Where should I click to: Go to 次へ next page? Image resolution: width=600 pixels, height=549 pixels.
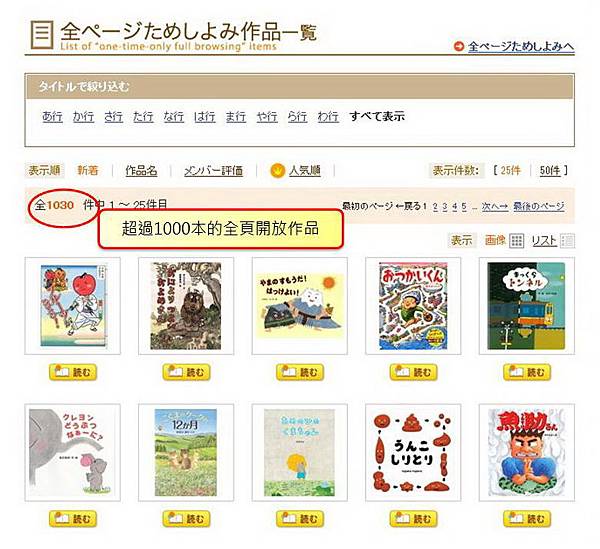pos(495,207)
